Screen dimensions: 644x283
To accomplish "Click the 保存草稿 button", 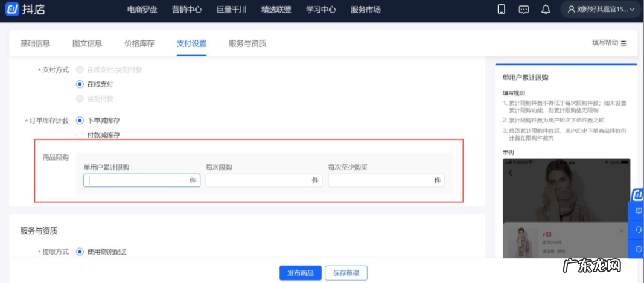I will coord(346,273).
